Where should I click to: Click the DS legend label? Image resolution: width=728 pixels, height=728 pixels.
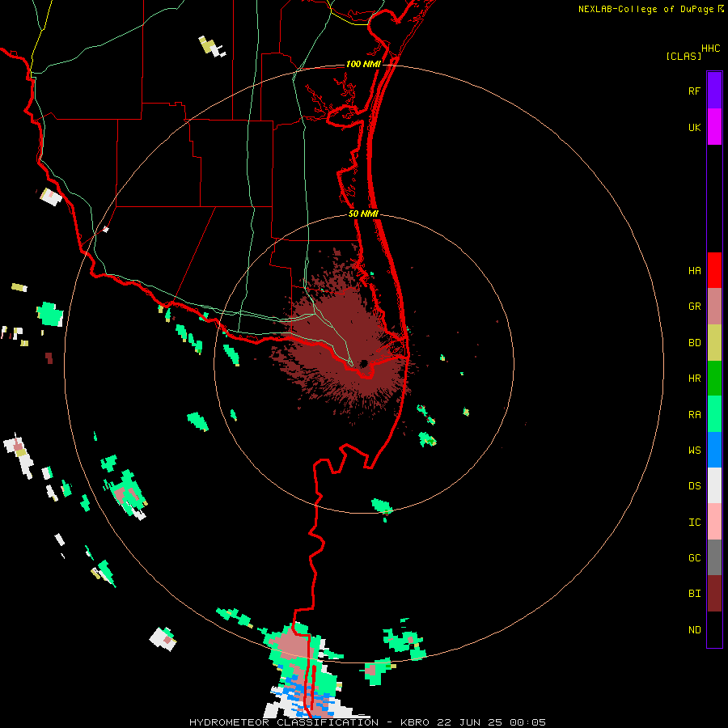pyautogui.click(x=694, y=486)
